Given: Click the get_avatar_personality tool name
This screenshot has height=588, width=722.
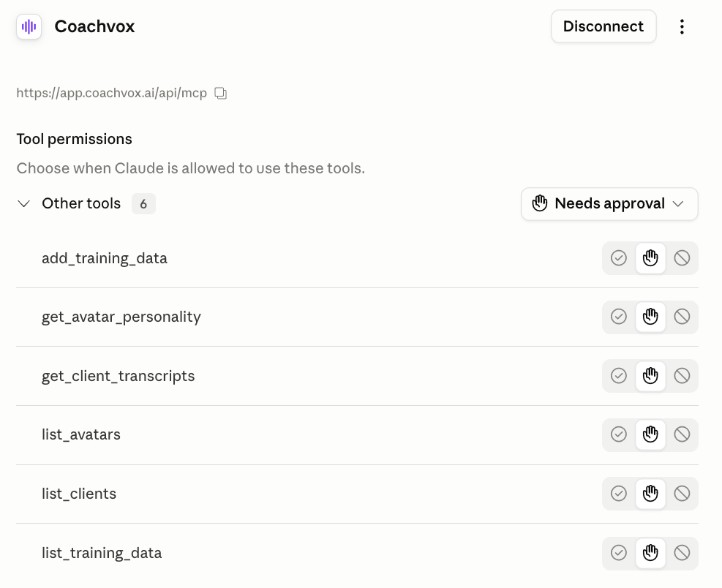Looking at the screenshot, I should [121, 317].
